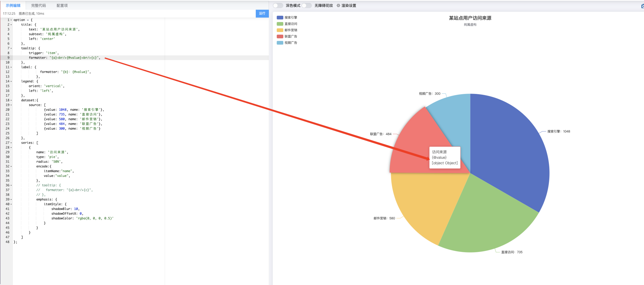644x285 pixels.
Task: Click the radius '50%' code on line 31
Action: [56, 162]
